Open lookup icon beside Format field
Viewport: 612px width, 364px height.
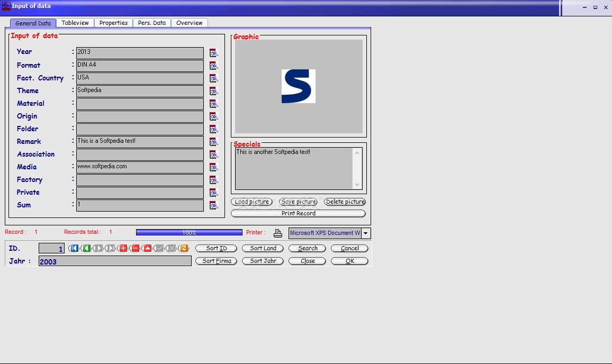[213, 66]
